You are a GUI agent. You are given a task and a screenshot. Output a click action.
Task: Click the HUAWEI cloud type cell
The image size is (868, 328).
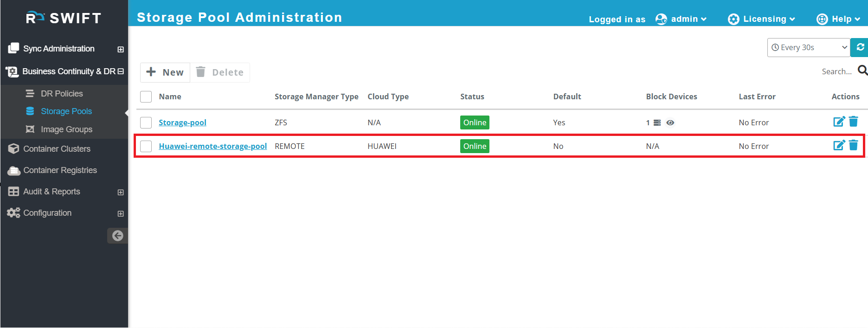(382, 146)
